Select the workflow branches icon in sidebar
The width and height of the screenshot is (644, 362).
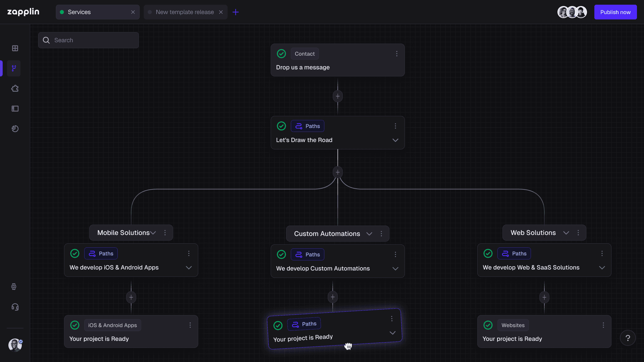(x=14, y=68)
